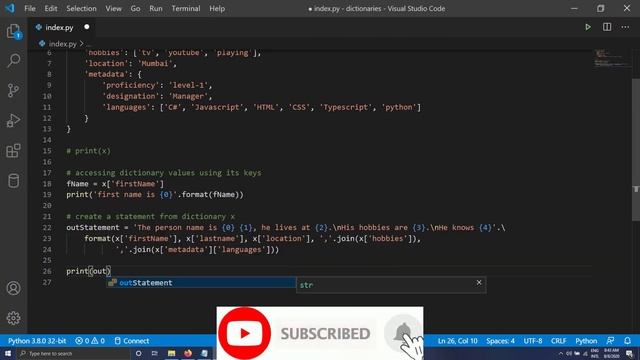Click the feedback icon in status bar
Screen dimensions: 640x360
pyautogui.click(x=610, y=340)
